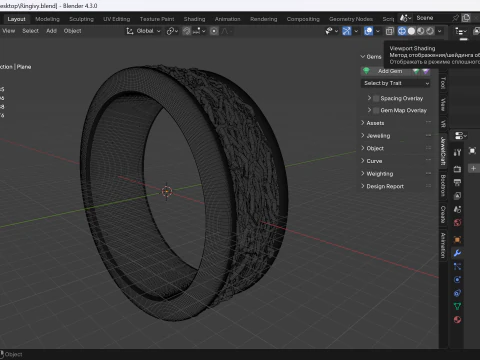Open the Scene properties tab icon
The width and height of the screenshot is (480, 360).
coord(457,209)
